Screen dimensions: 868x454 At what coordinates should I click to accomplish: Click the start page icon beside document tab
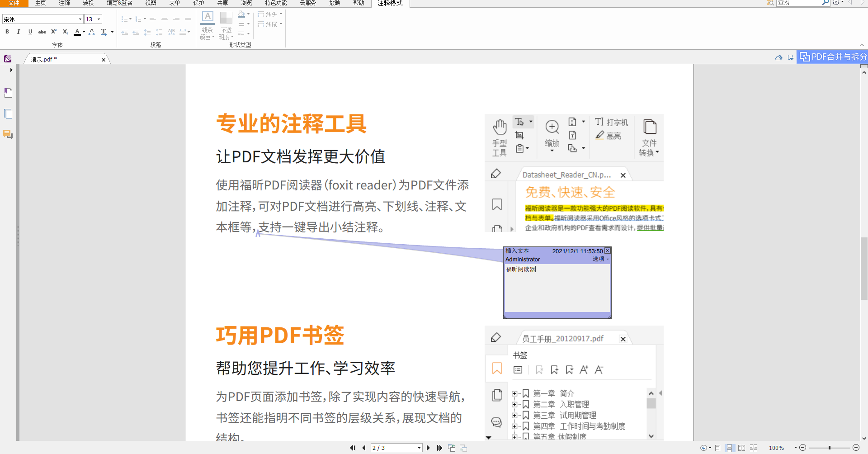click(x=8, y=59)
